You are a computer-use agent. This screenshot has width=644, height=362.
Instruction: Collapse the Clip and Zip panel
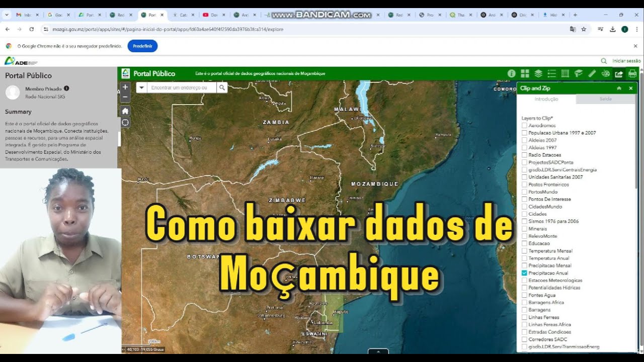click(619, 88)
